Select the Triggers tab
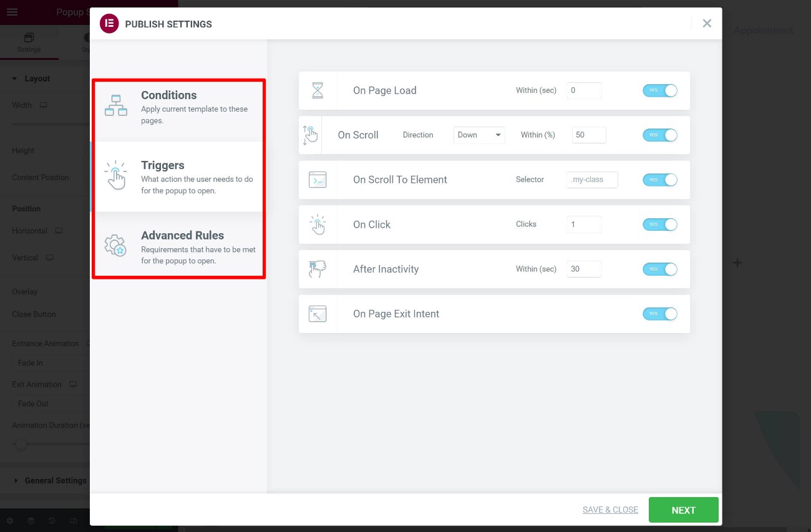Viewport: 811px width, 532px height. point(177,177)
